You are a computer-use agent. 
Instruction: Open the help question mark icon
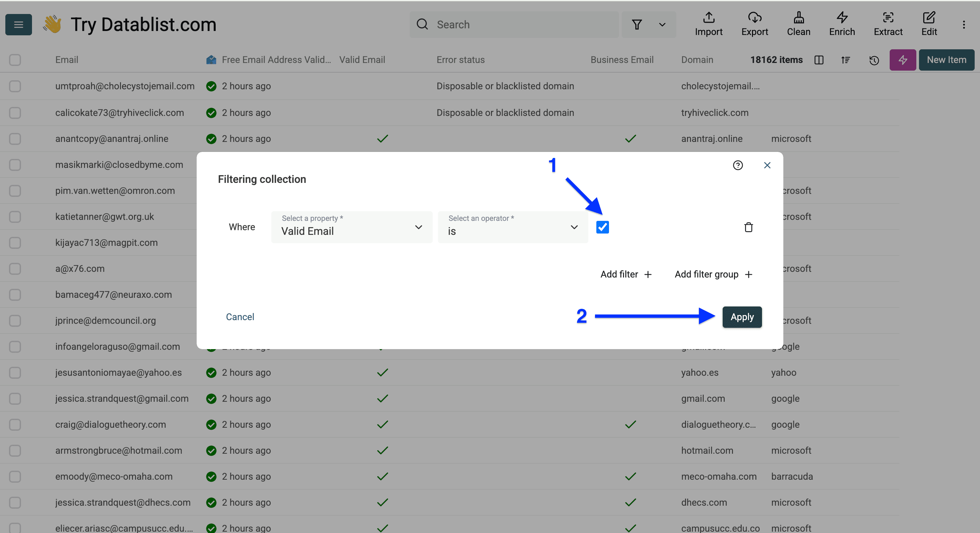(738, 165)
